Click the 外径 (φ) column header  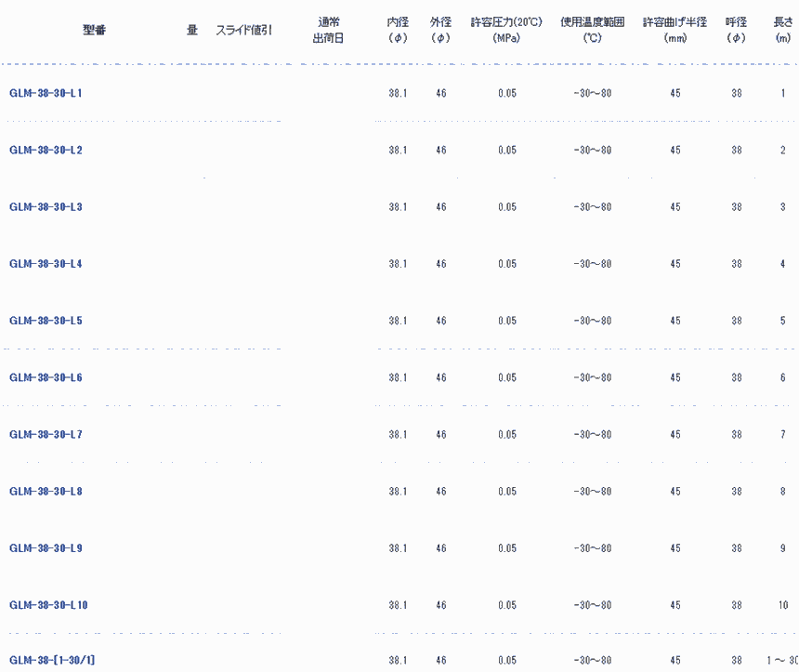(440, 30)
